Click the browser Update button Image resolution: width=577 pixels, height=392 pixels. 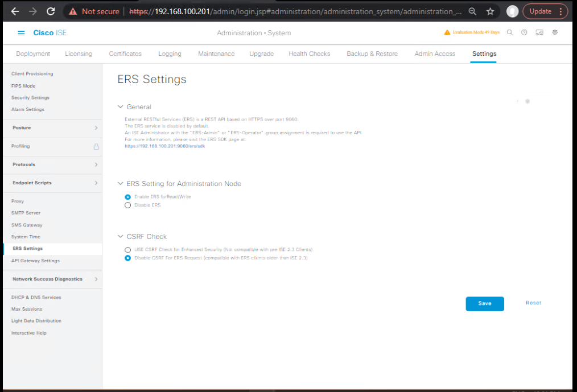tap(540, 11)
